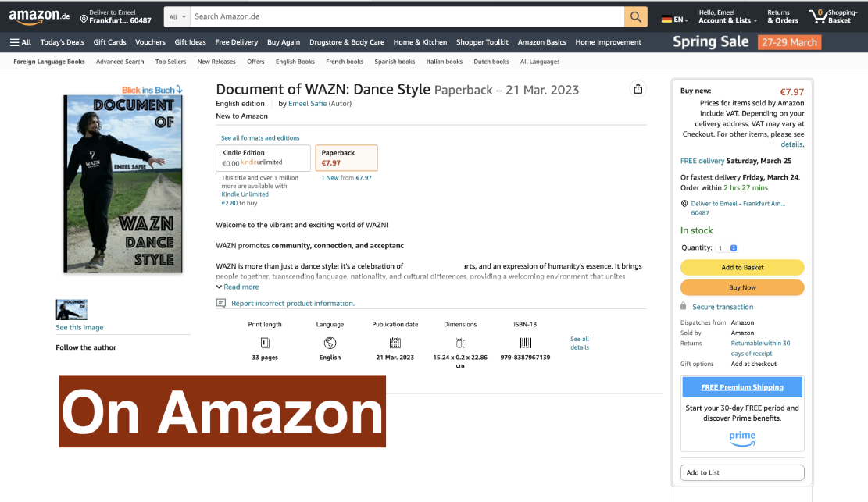
Task: Click the Add to Basket button
Action: coord(741,267)
